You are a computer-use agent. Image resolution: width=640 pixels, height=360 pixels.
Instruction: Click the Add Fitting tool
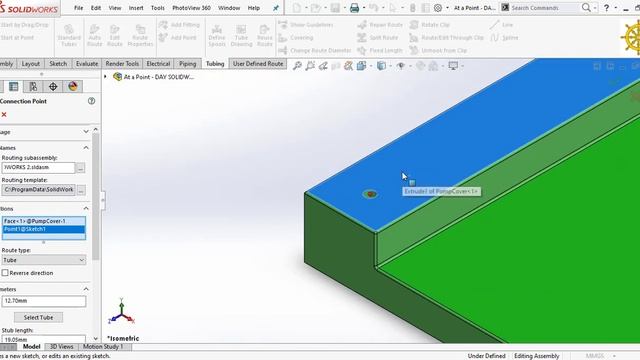179,24
